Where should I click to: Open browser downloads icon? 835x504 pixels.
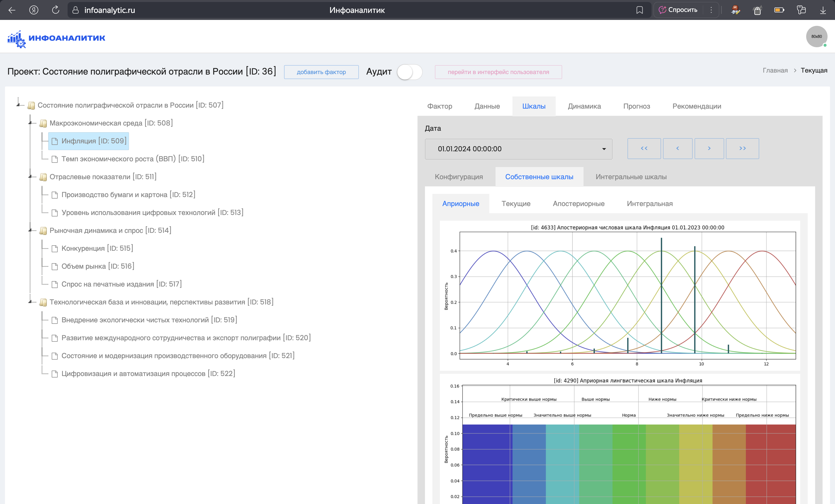[823, 10]
